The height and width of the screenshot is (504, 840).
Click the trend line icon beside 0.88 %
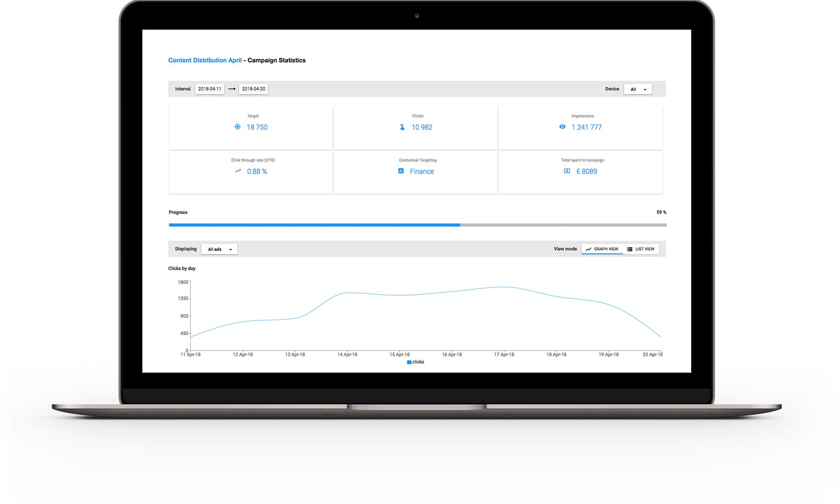click(x=238, y=171)
